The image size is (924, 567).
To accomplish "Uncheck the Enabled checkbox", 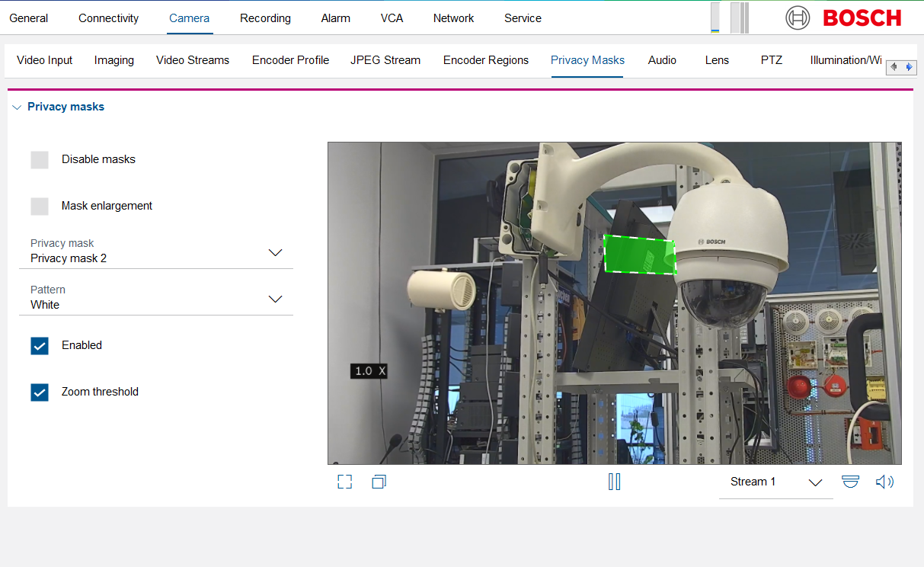I will pos(40,346).
